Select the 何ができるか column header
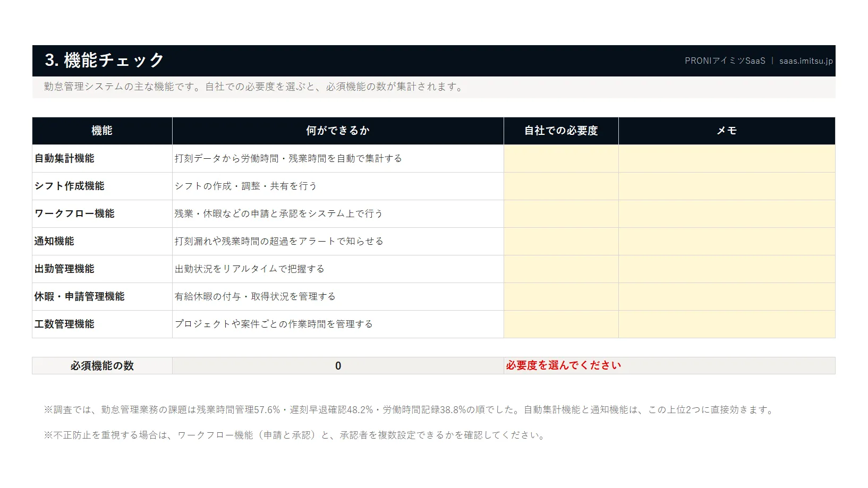Viewport: 868px width, 488px height. [338, 131]
